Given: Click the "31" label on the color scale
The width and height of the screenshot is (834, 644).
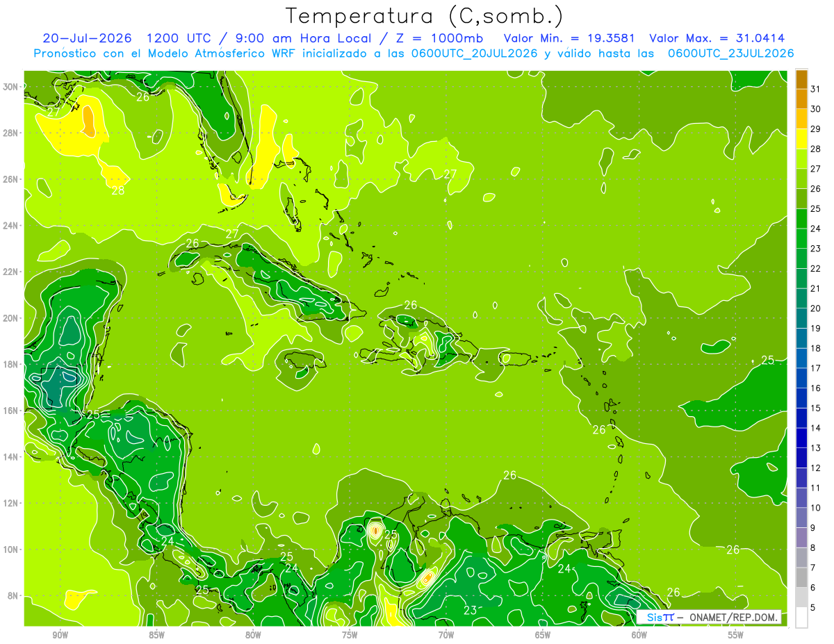Looking at the screenshot, I should tap(815, 89).
